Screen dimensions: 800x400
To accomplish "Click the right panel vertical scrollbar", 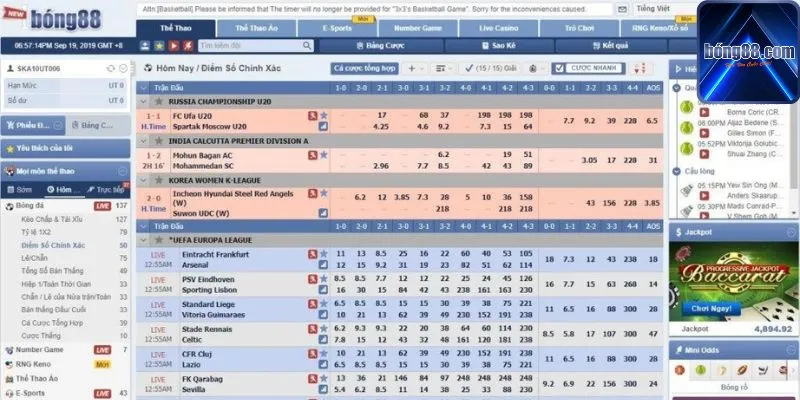I will (793, 148).
